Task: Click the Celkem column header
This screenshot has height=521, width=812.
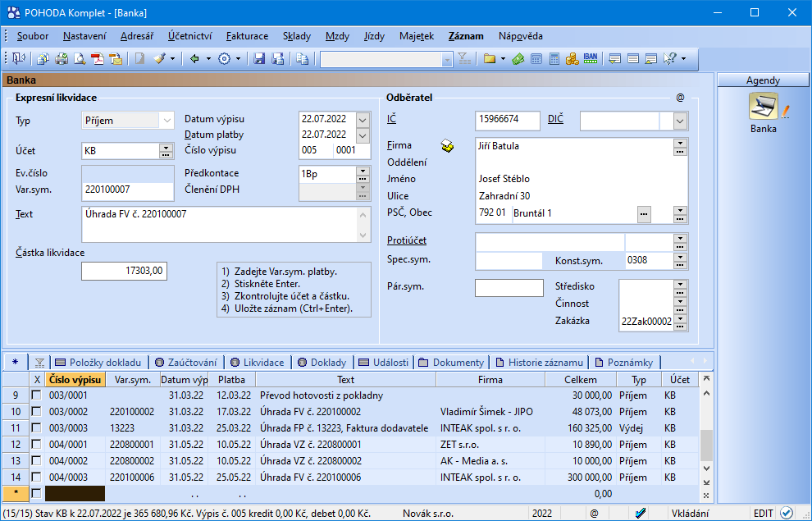Action: (581, 380)
